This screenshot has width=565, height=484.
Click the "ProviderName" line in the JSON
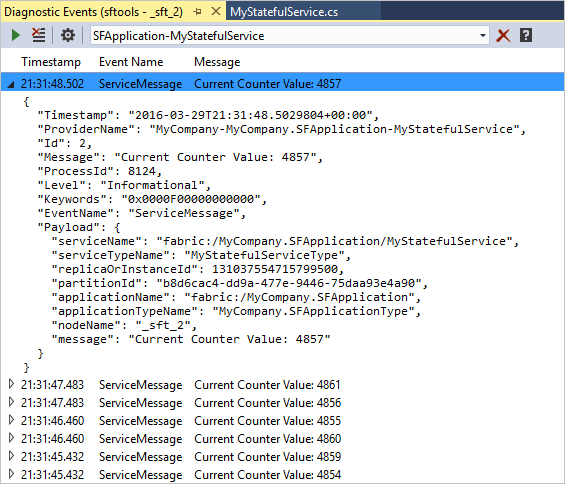click(282, 129)
